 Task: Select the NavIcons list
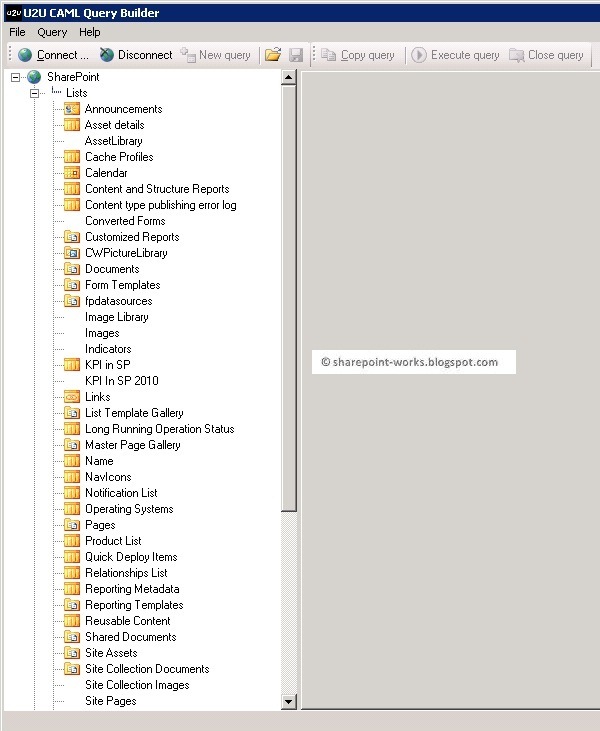tap(108, 477)
